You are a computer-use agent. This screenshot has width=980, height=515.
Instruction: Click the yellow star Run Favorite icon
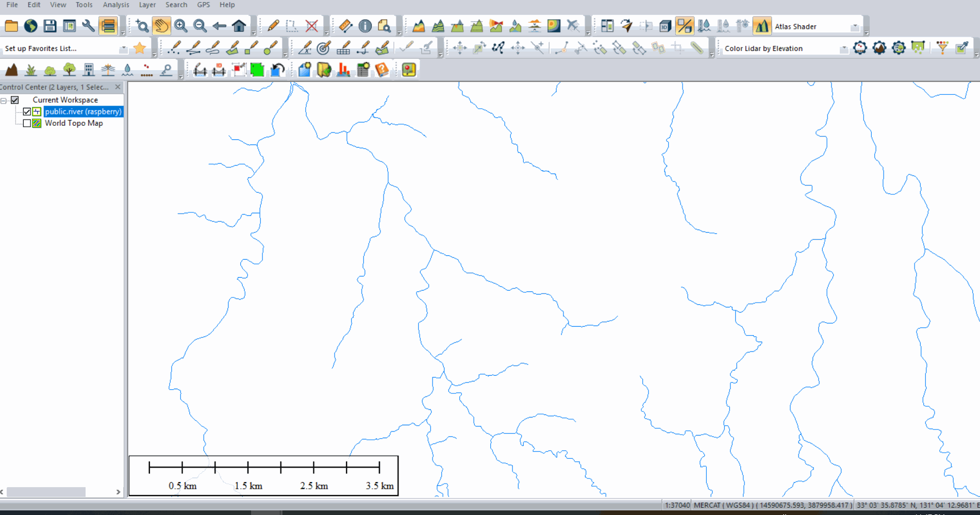tap(140, 48)
